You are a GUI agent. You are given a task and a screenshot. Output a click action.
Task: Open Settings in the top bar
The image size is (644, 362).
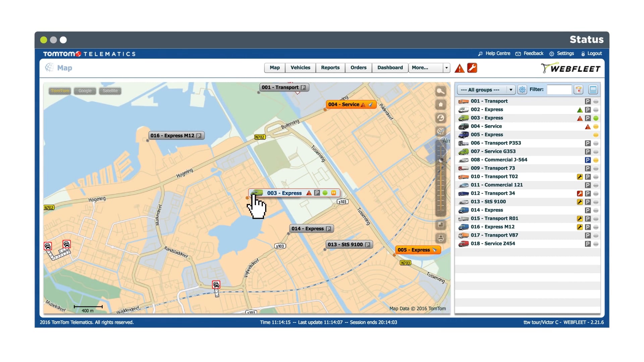pyautogui.click(x=561, y=54)
